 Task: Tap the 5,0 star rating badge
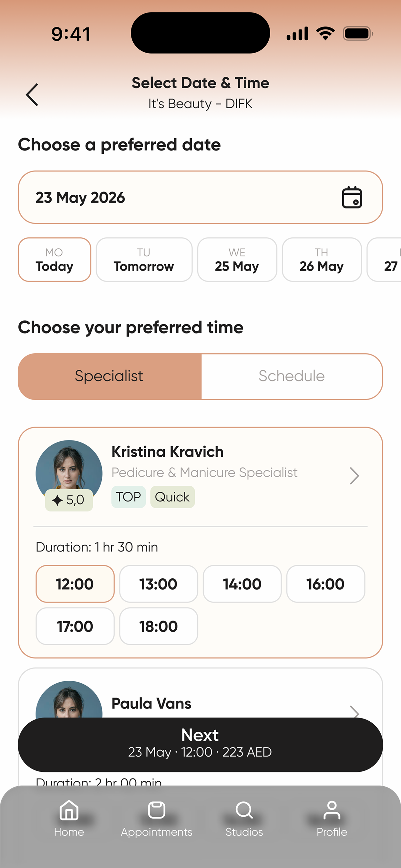(69, 500)
